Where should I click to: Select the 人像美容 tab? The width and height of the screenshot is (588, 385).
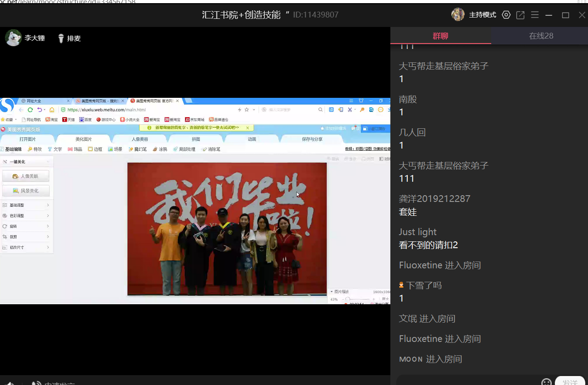pos(139,139)
